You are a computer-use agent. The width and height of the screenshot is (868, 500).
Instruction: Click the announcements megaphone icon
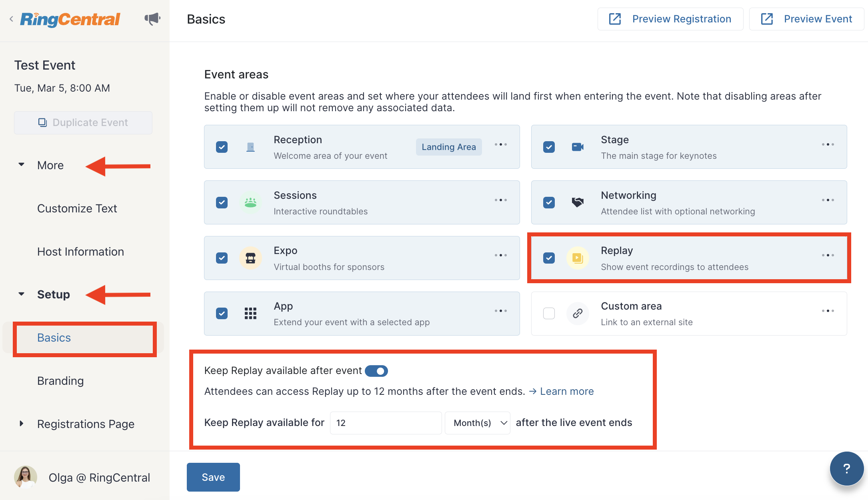[x=152, y=19]
